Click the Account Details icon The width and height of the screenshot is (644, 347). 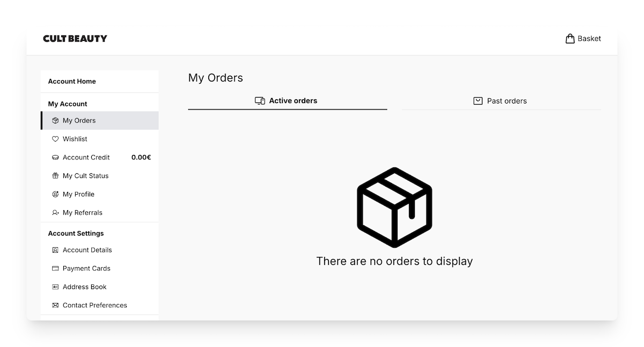pos(55,250)
